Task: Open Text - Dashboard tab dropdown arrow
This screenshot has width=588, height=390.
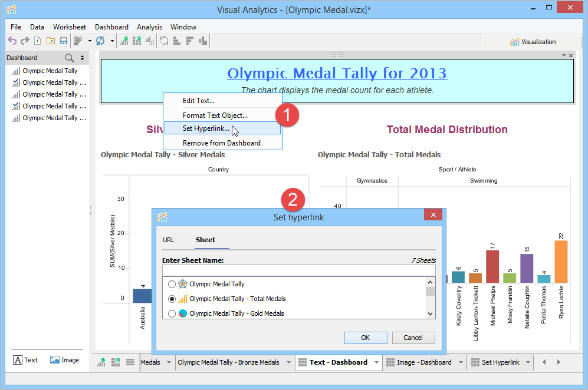Action: [376, 362]
